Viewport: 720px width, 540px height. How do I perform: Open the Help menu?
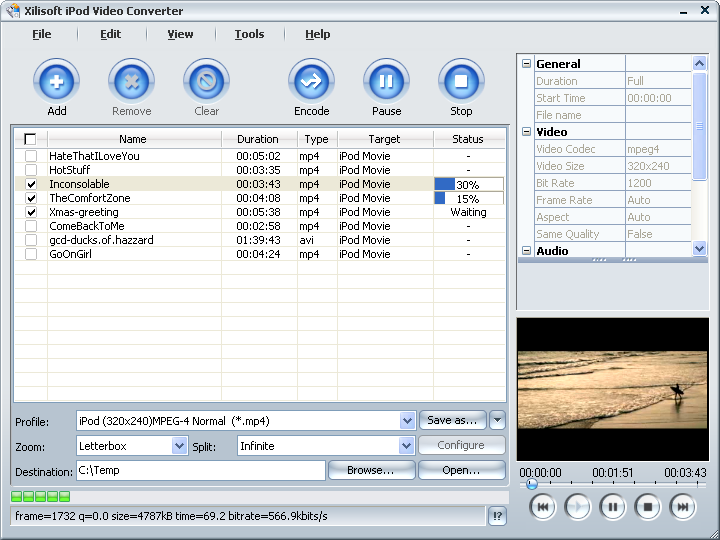click(318, 34)
